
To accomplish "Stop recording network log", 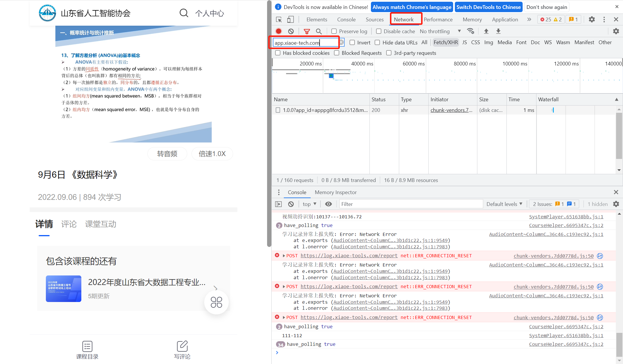I will coord(279,31).
